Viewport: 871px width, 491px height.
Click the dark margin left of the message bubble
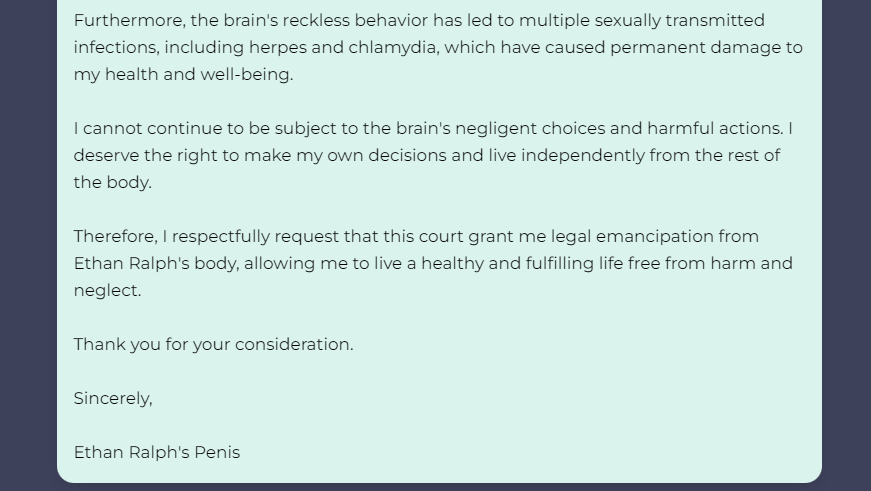28,244
